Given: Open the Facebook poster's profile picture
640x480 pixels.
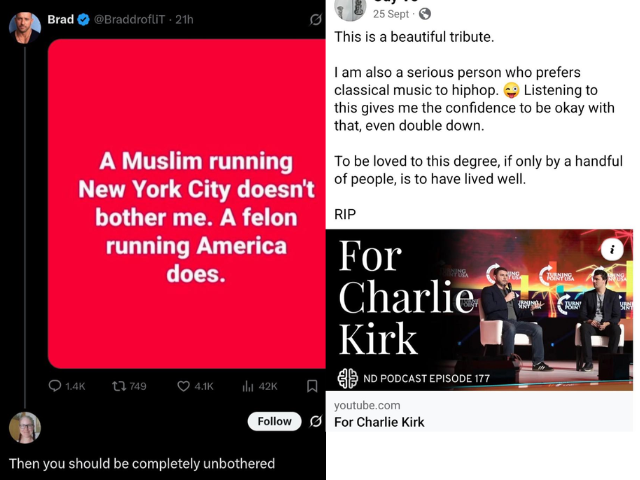Looking at the screenshot, I should coord(350,9).
